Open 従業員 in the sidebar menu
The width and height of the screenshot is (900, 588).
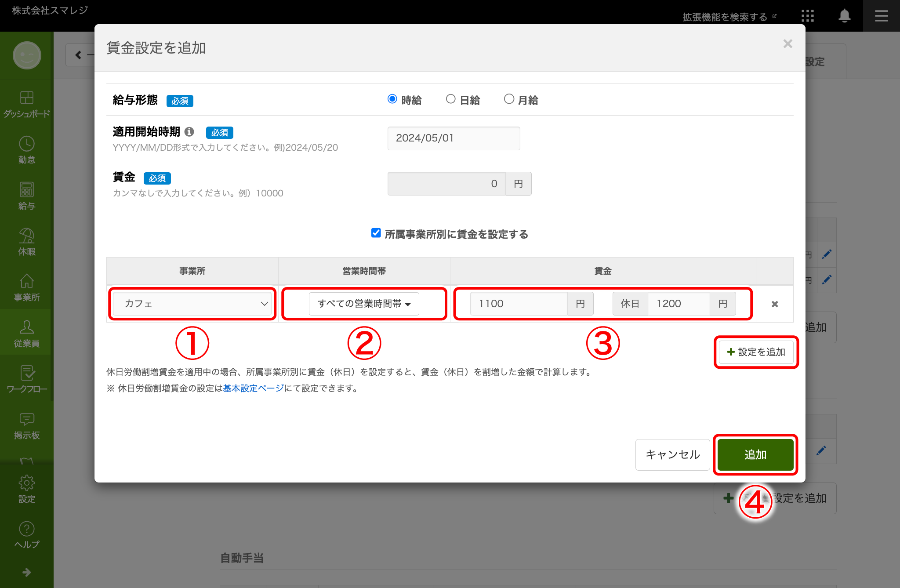tap(27, 333)
